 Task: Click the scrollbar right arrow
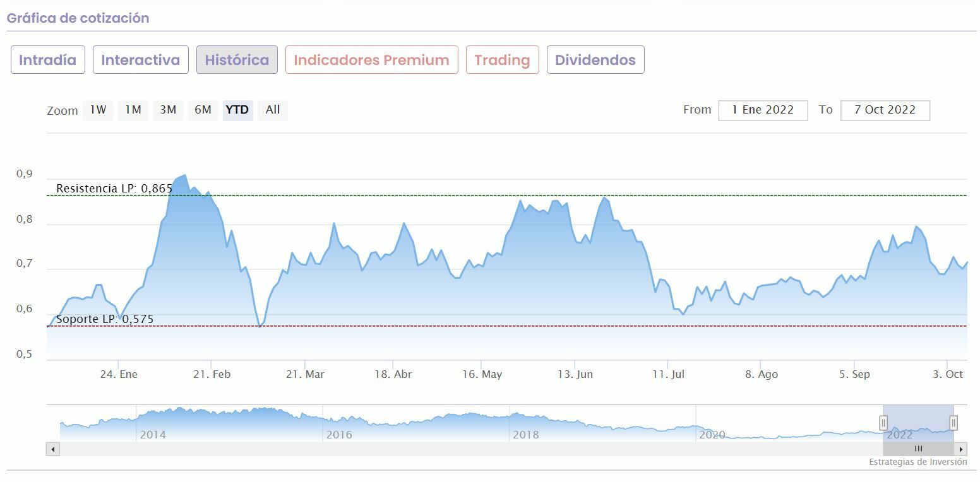click(x=961, y=449)
